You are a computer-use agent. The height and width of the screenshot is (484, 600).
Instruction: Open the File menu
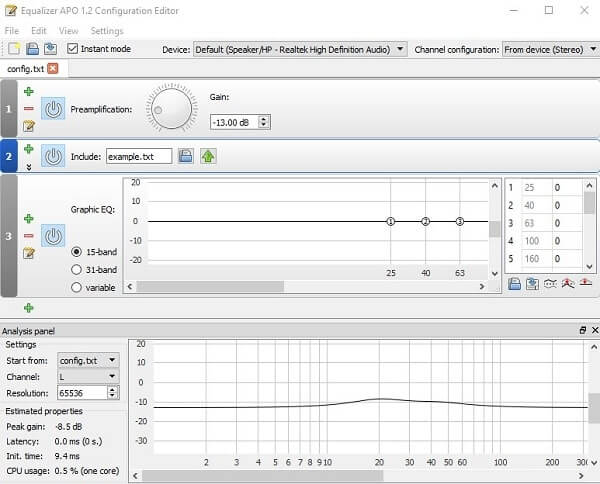click(x=11, y=31)
